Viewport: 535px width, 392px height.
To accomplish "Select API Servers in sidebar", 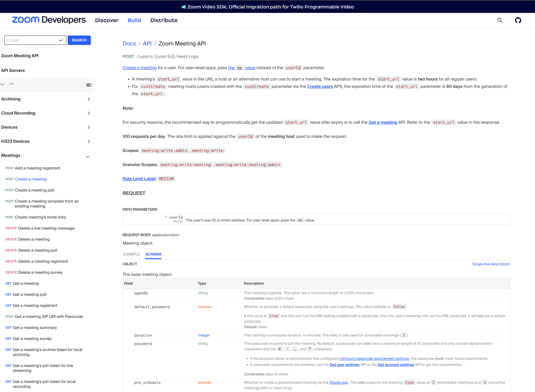I will 13,71.
